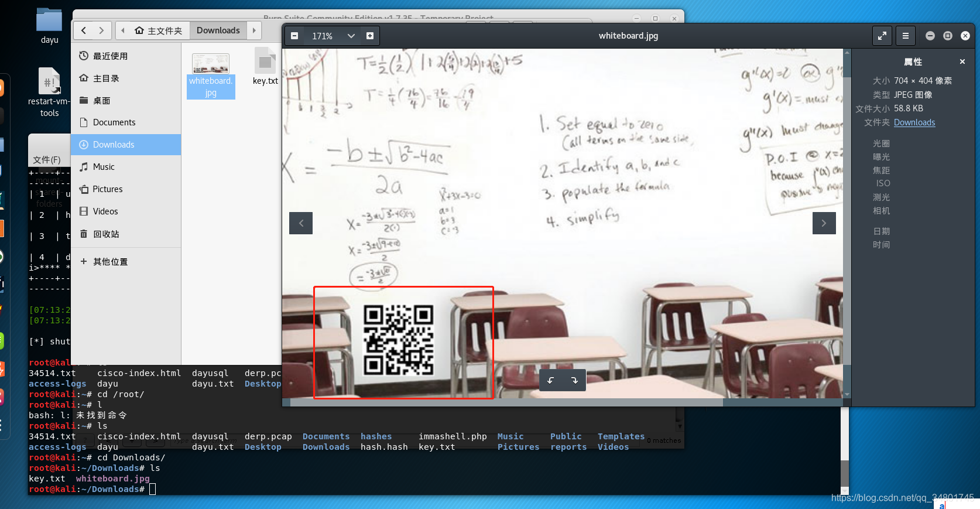Open Documents in sidebar
The width and height of the screenshot is (980, 509).
(x=126, y=122)
